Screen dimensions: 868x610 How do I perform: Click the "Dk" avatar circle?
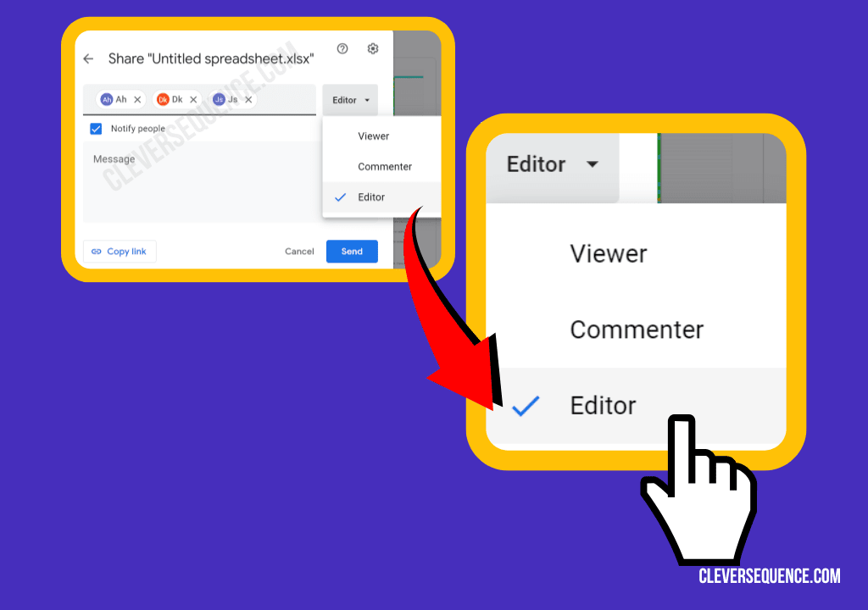tap(162, 99)
